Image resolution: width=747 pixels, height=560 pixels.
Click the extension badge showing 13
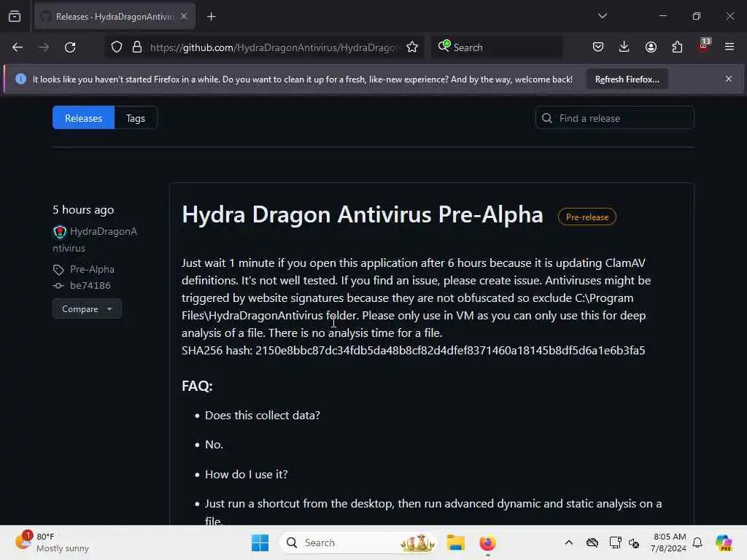coord(704,46)
